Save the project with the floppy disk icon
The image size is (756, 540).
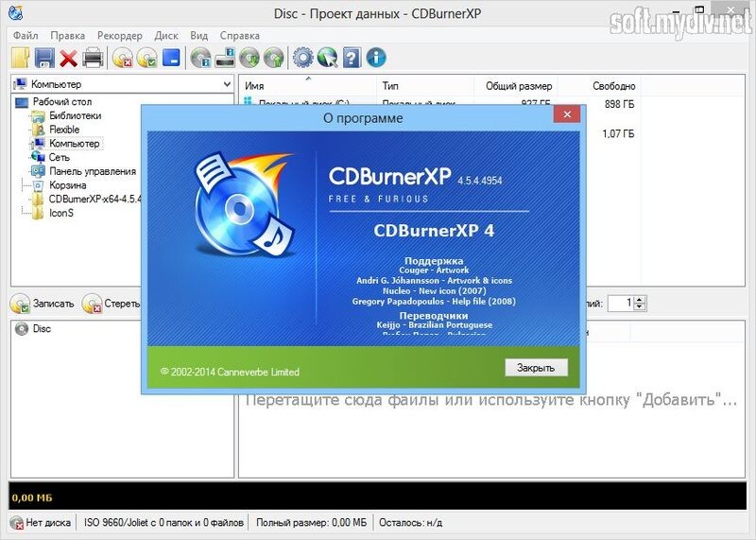(x=44, y=58)
